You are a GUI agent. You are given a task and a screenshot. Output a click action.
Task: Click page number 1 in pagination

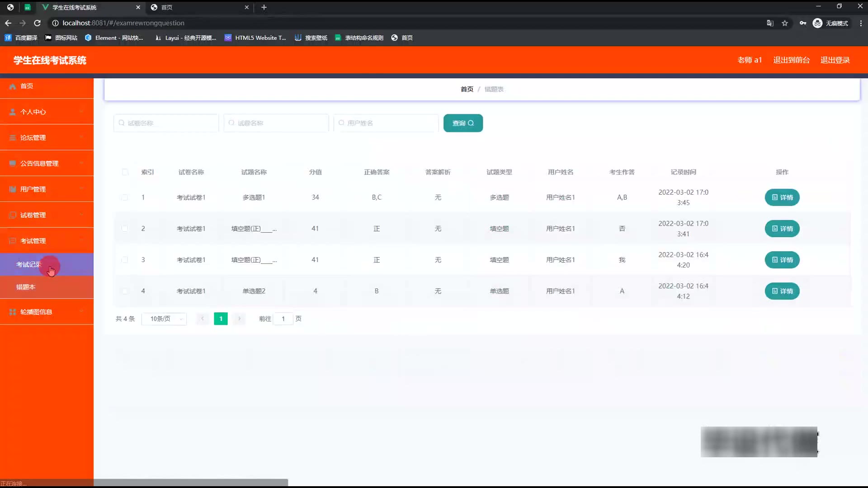221,319
